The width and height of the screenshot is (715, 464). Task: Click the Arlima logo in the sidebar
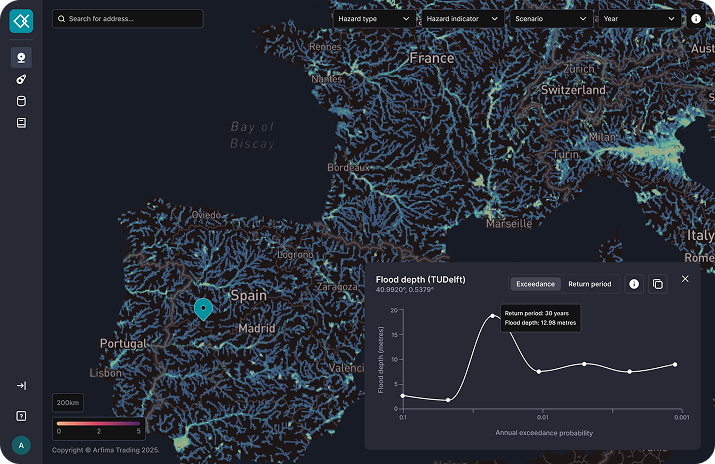[x=21, y=19]
